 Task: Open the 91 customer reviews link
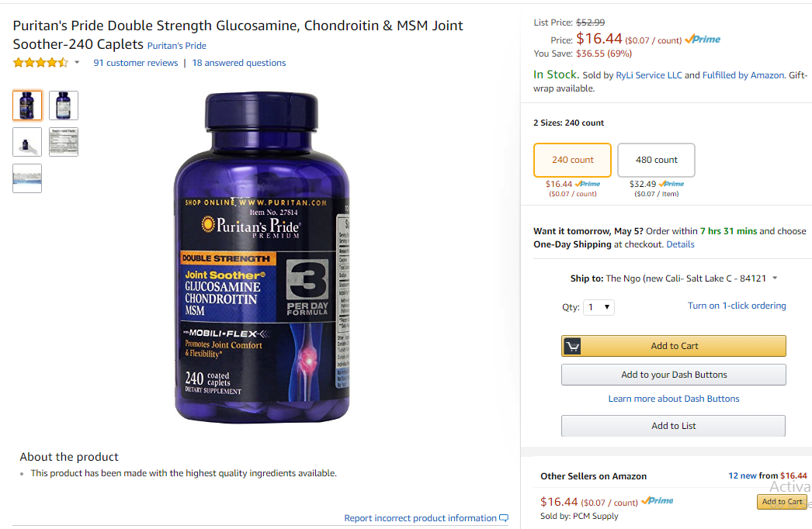point(136,63)
